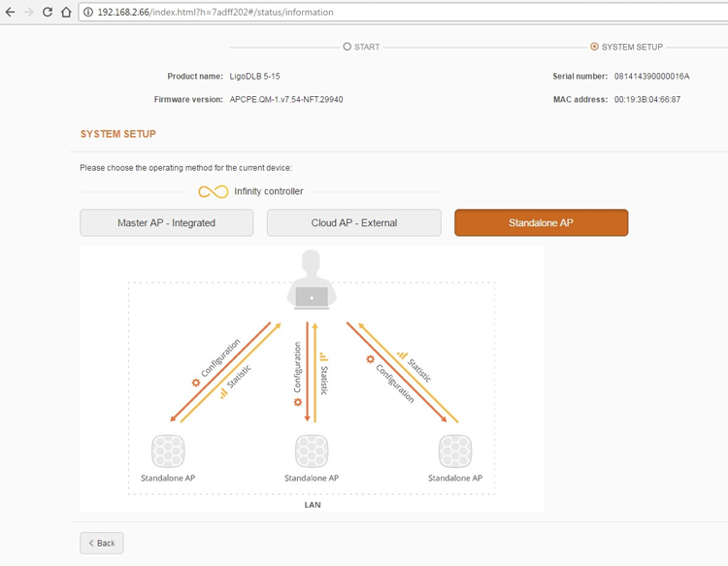Screen dimensions: 728x566
Task: Go back using the browser back arrow
Action: point(10,12)
